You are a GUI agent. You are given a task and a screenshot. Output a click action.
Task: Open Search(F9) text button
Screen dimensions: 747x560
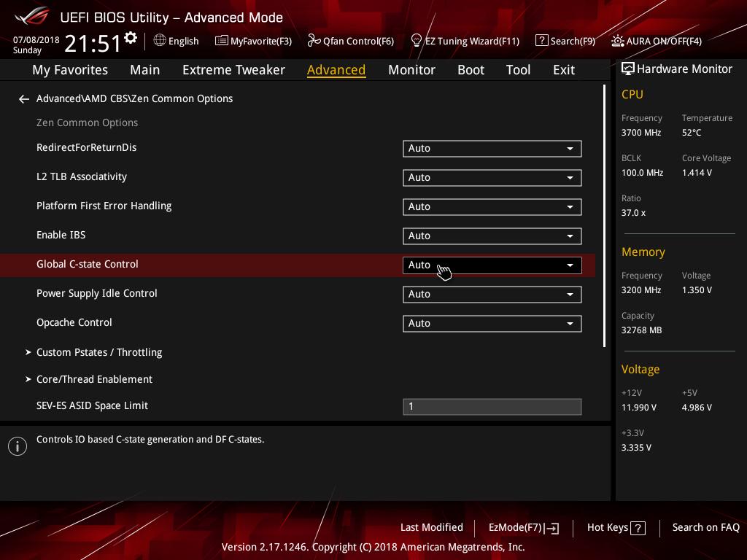tap(573, 41)
